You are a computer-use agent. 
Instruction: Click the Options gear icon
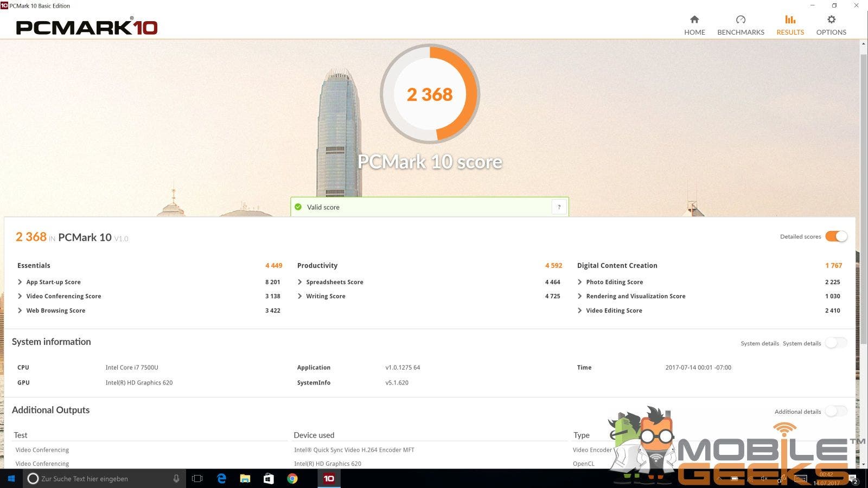pos(831,20)
